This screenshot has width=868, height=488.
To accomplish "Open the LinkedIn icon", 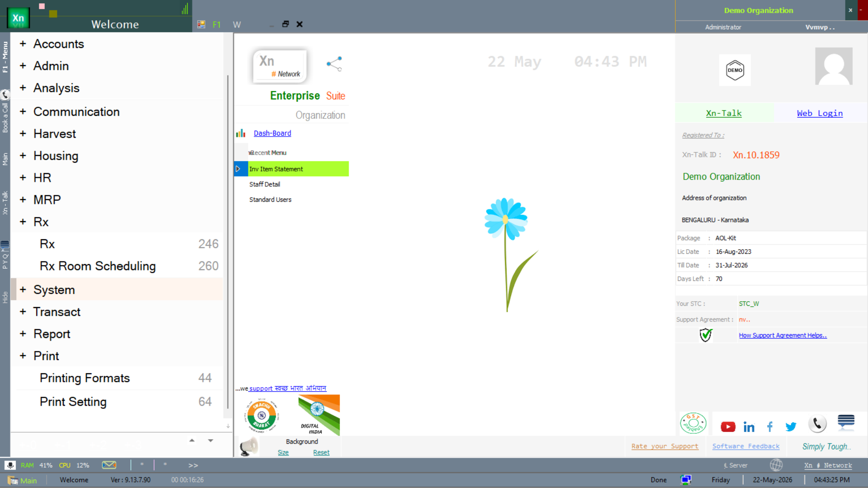I will point(749,426).
